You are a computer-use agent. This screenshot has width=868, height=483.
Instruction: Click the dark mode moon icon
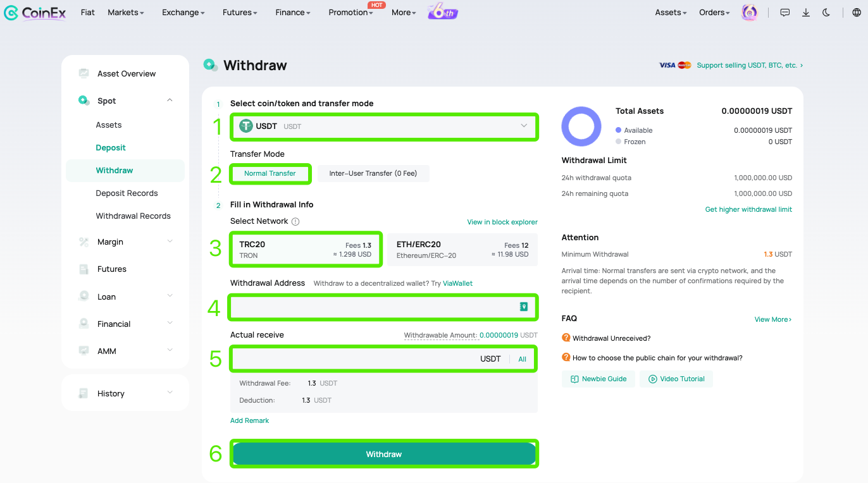click(x=826, y=13)
